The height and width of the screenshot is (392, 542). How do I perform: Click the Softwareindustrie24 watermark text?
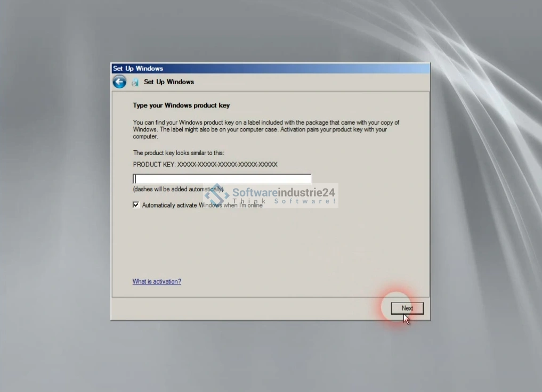284,192
